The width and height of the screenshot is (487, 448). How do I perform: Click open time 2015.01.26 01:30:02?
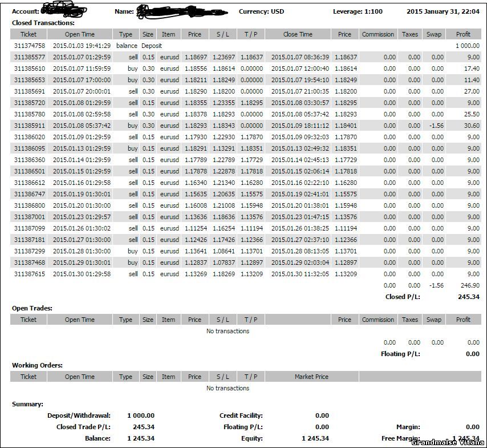(82, 228)
